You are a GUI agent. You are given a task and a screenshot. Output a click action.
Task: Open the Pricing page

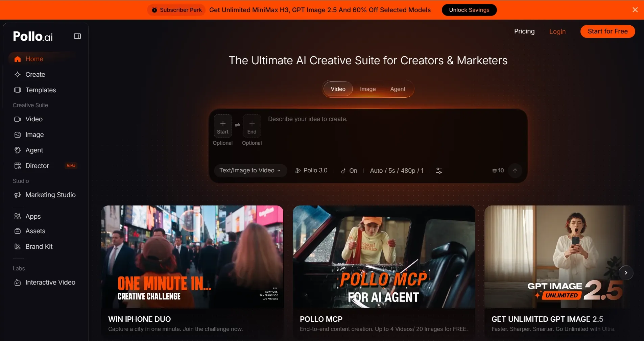pyautogui.click(x=524, y=31)
